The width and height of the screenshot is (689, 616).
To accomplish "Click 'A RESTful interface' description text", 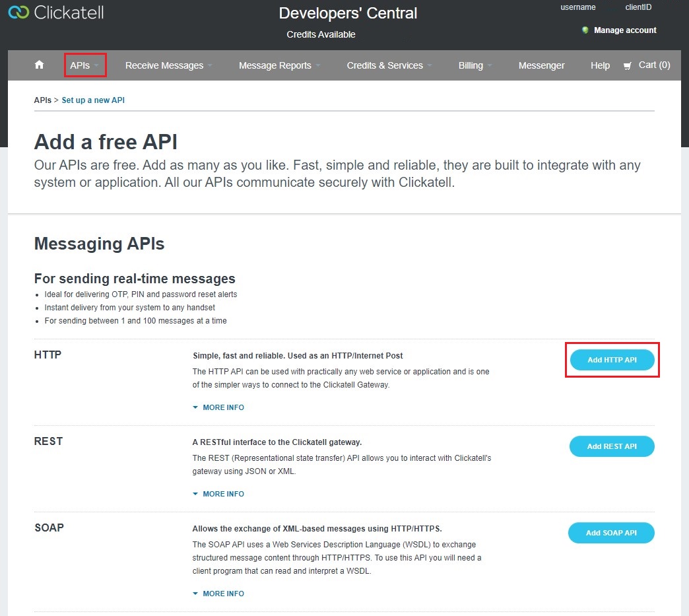I will (277, 442).
